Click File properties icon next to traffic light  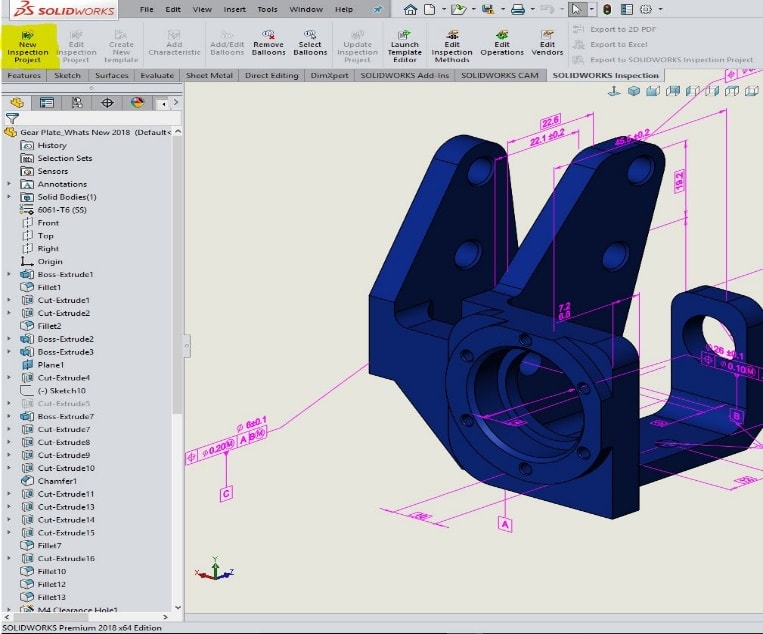click(627, 9)
